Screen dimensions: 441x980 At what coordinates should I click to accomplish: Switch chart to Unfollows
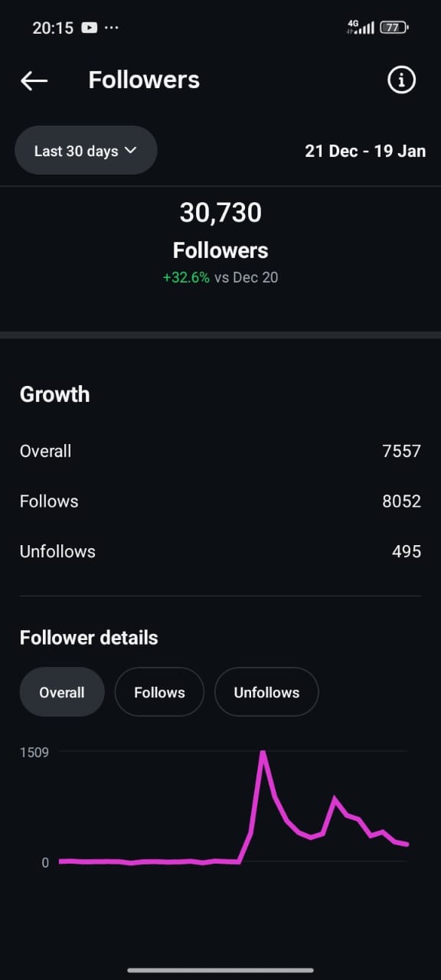[x=266, y=692]
